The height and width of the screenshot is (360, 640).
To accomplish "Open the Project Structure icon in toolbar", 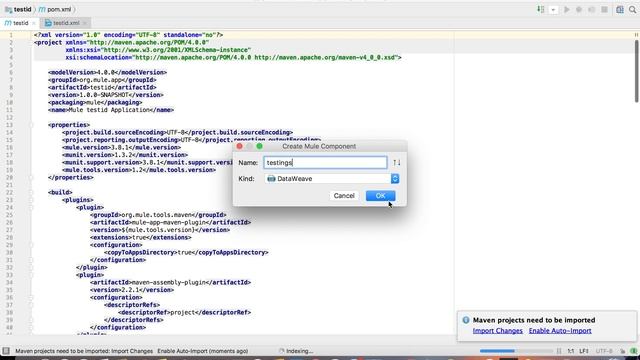I will [x=620, y=9].
